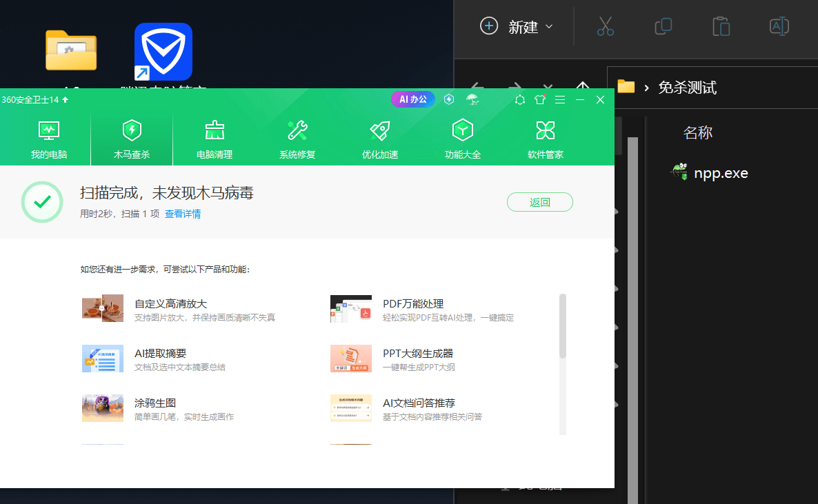Viewport: 818px width, 504px height.
Task: Open 软件管家 software manager icon
Action: [x=546, y=130]
